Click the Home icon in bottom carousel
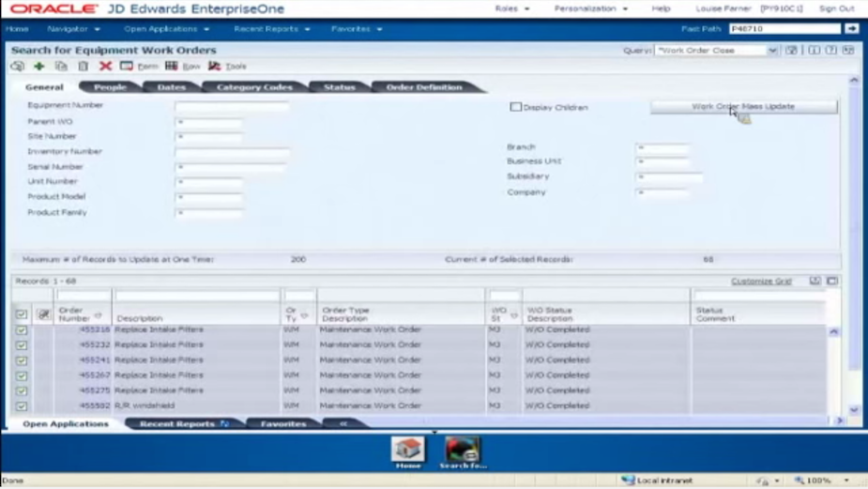The image size is (868, 489). (408, 450)
